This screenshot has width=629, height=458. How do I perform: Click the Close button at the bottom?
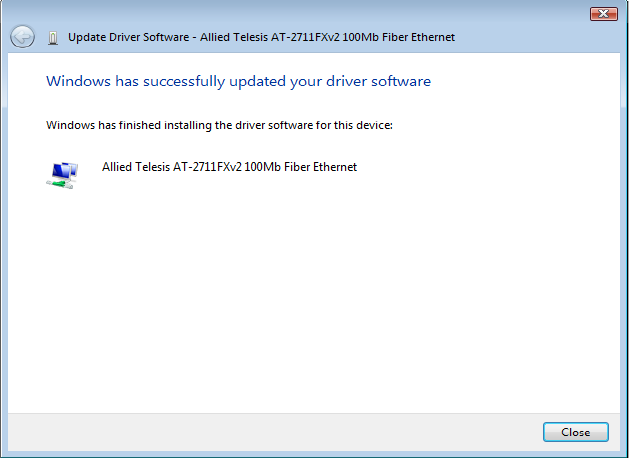(576, 432)
